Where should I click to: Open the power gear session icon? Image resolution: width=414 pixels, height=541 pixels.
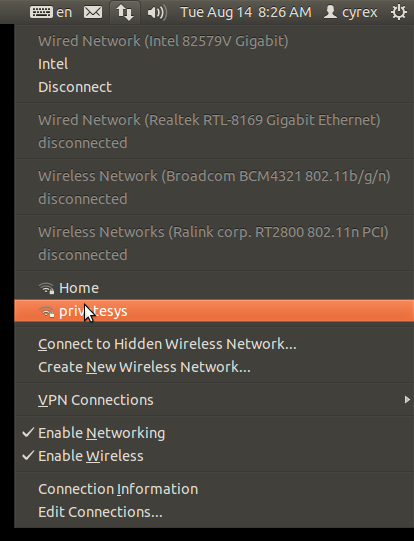[398, 12]
